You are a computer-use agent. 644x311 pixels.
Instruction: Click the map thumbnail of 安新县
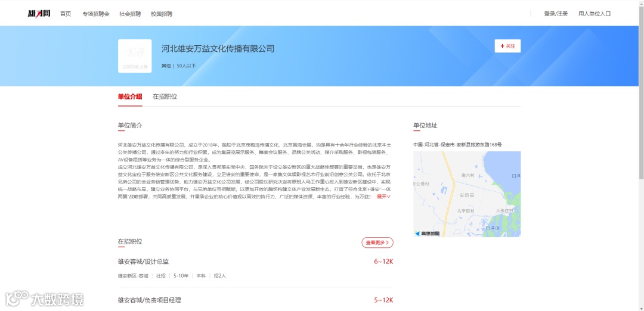coord(467,194)
